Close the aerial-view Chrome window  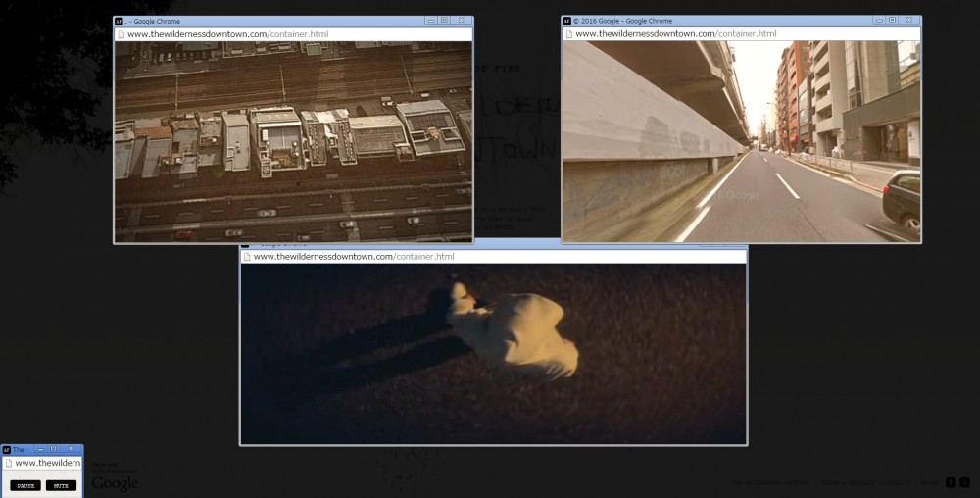click(462, 21)
